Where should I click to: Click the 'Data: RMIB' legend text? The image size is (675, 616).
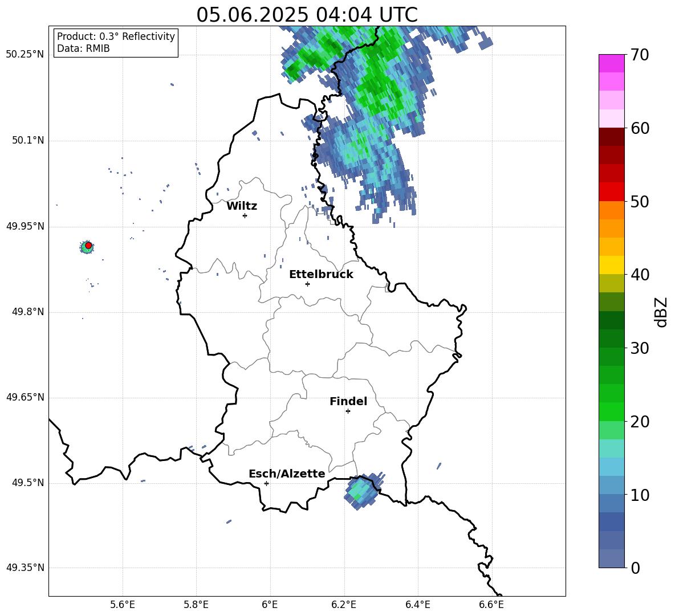83,48
